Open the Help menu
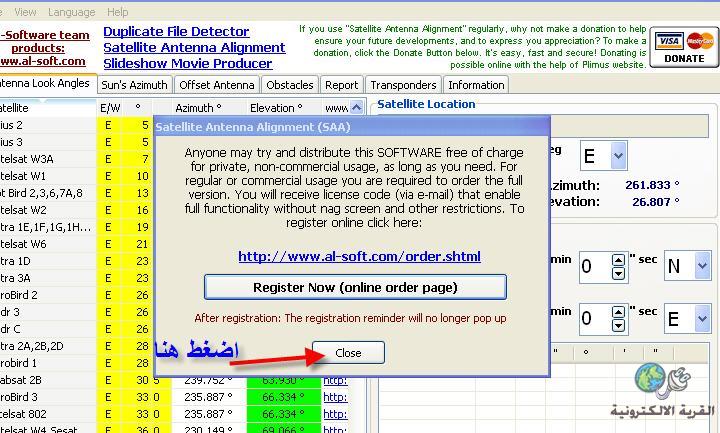This screenshot has height=433, width=720. point(118,12)
